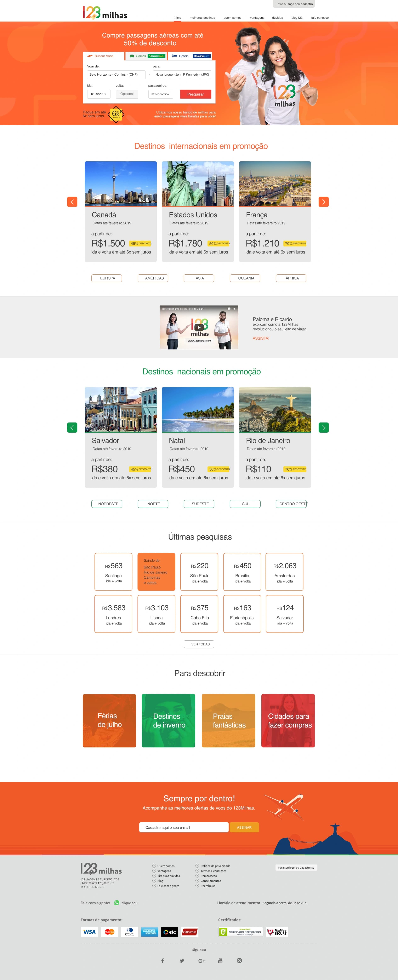Viewport: 398px width, 980px height.
Task: Click the ASSINAR newsletter button
Action: [244, 827]
